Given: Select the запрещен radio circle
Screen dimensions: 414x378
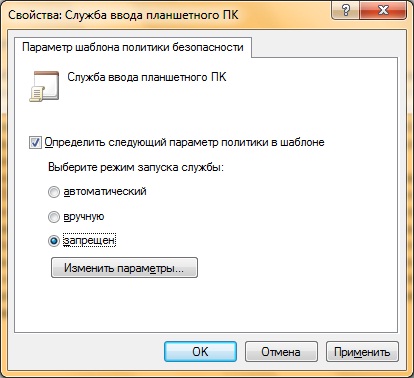Looking at the screenshot, I should [x=54, y=241].
